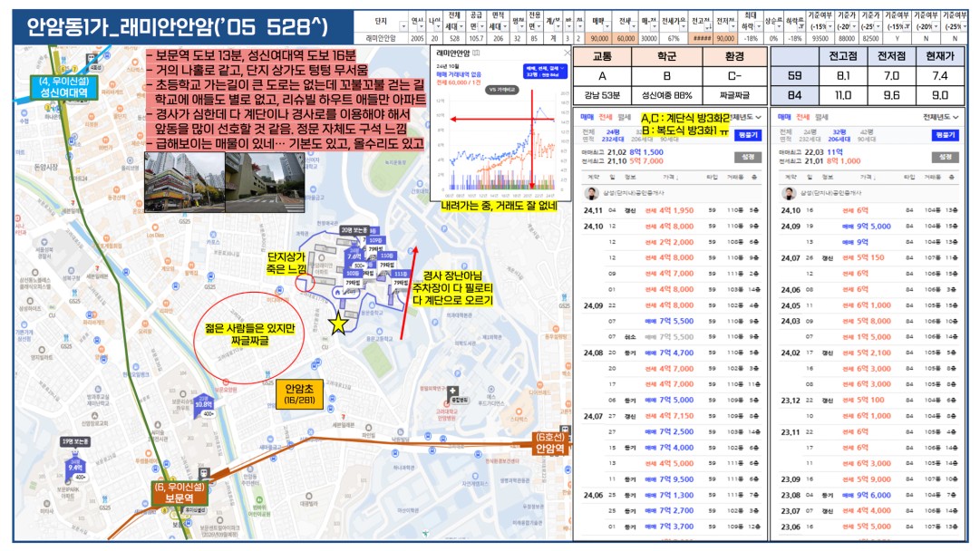
Task: Select the 전세 5억 150 row dated 24.07
Action: pyautogui.click(x=868, y=257)
